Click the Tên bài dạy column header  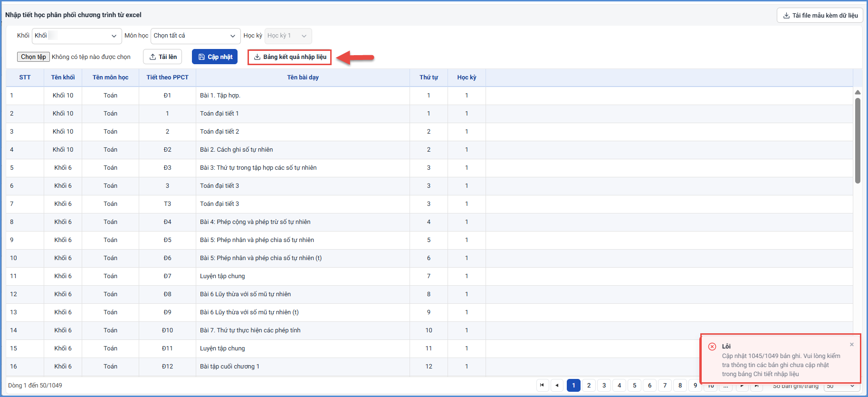tap(303, 77)
